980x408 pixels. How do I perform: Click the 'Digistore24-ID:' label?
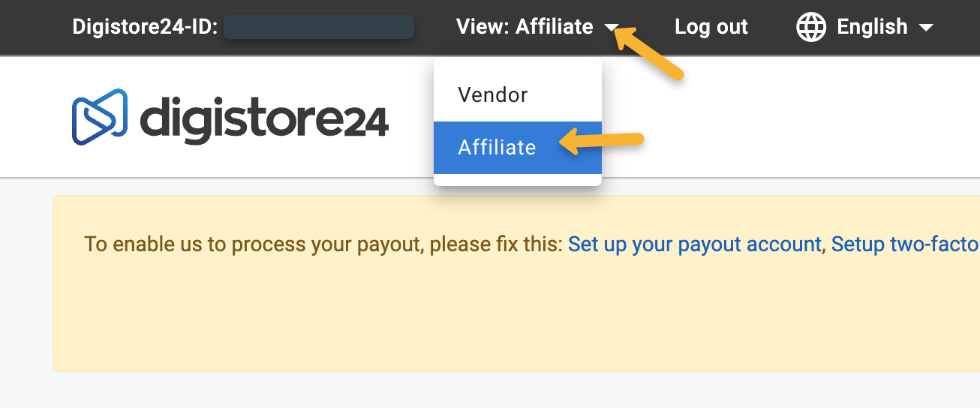pyautogui.click(x=145, y=27)
